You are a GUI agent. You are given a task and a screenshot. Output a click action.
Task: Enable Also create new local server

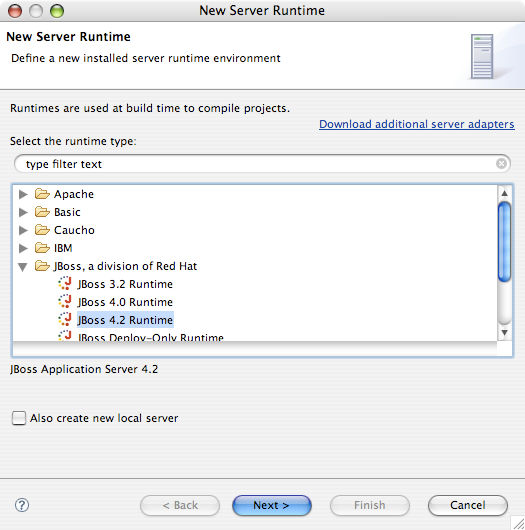click(x=19, y=418)
